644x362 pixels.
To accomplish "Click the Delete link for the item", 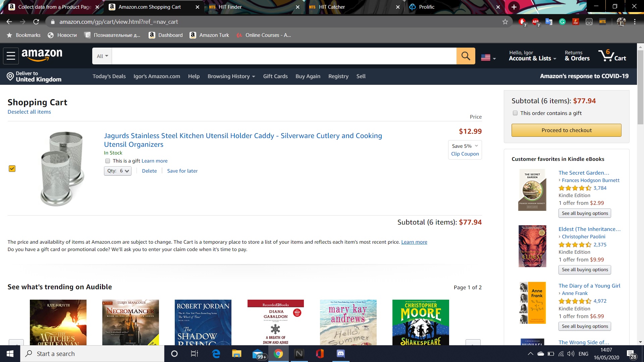I will click(x=149, y=171).
